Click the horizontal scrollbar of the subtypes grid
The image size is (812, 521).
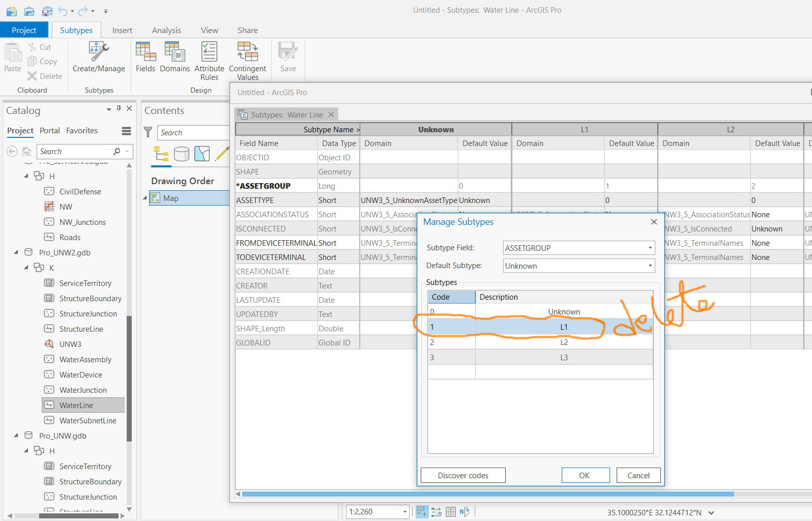click(488, 494)
